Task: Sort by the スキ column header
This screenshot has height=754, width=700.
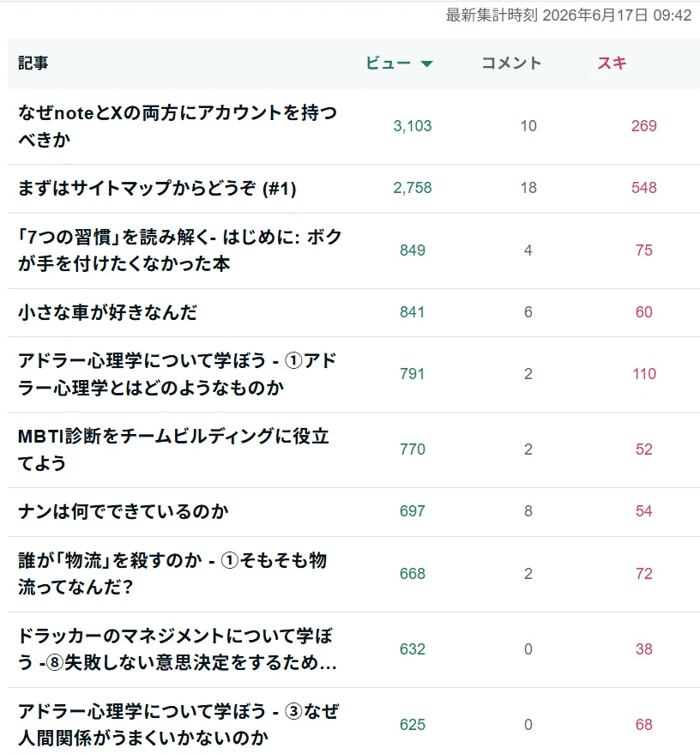Action: tap(612, 63)
